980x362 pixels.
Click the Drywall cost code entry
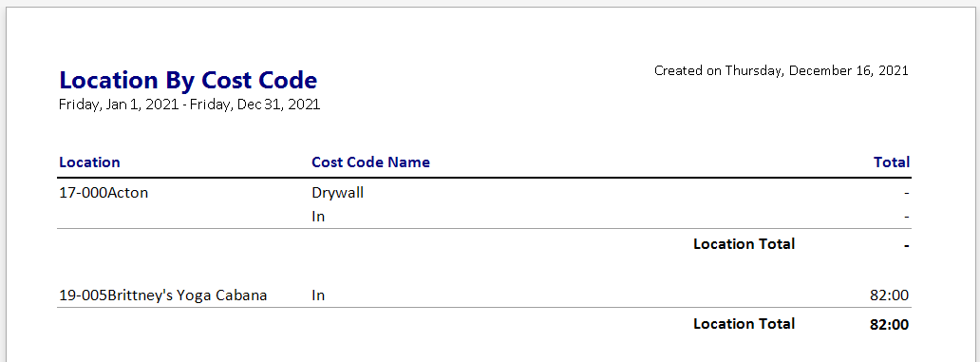tap(337, 193)
